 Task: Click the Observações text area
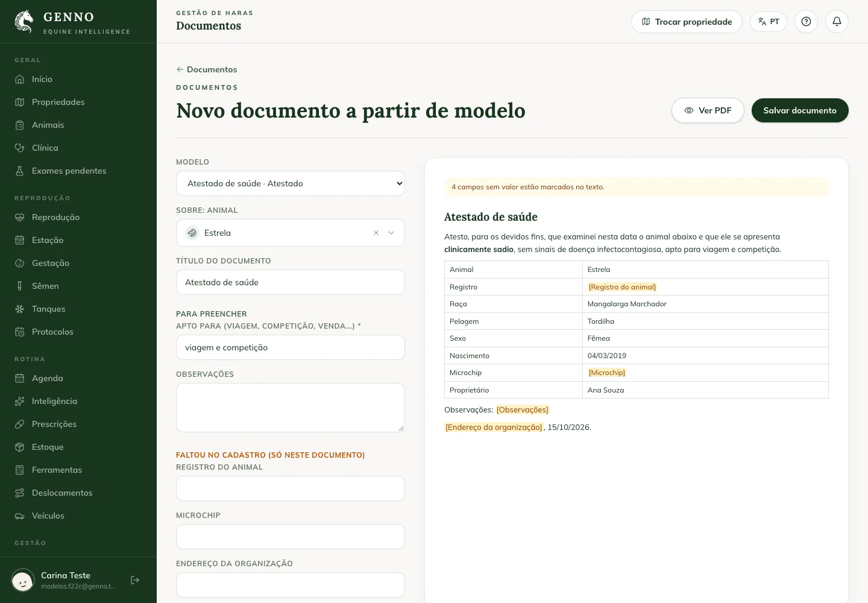pos(291,408)
